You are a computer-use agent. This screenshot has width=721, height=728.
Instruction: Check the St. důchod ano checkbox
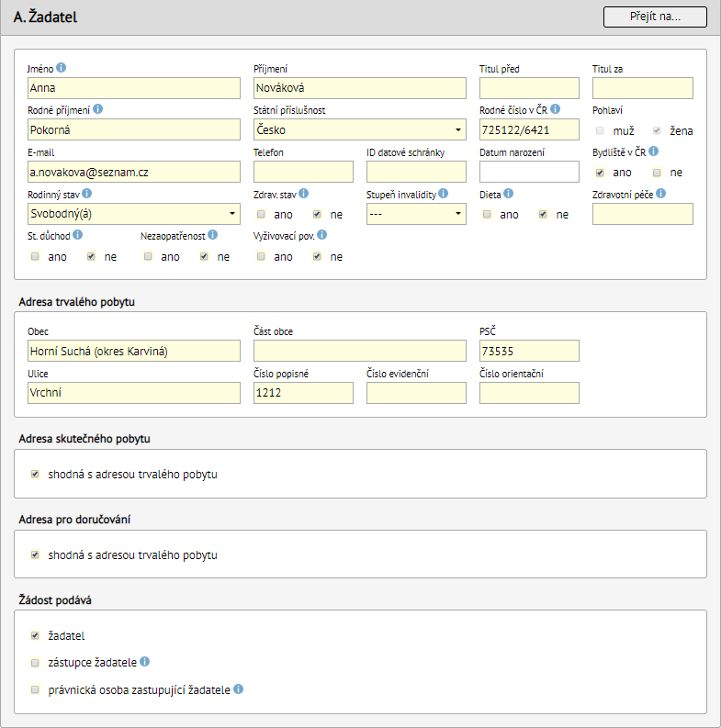click(35, 256)
